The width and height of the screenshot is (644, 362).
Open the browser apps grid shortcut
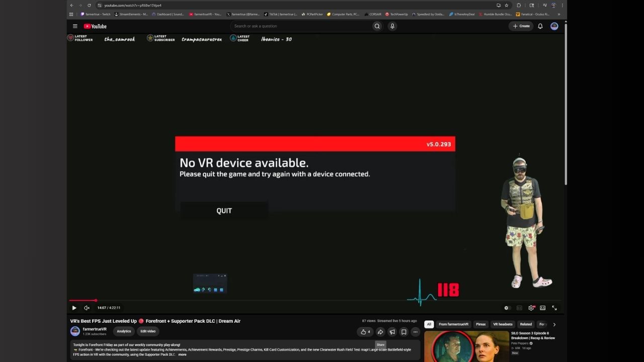[71, 14]
